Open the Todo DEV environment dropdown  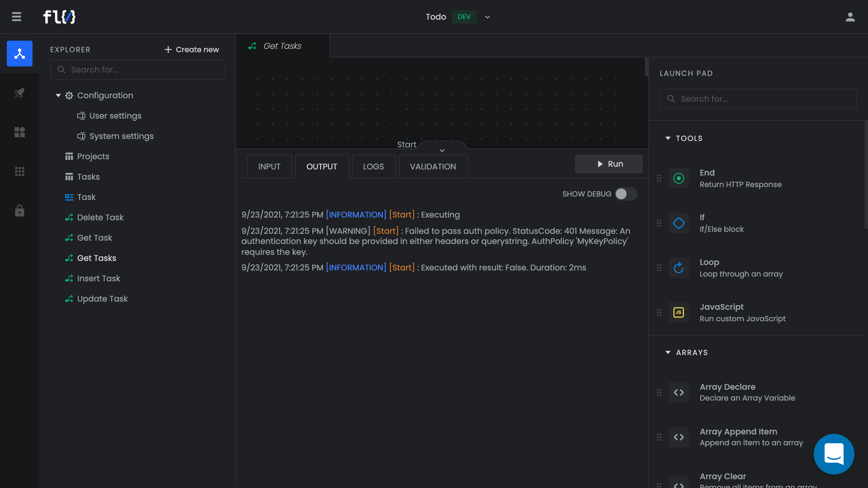pyautogui.click(x=487, y=17)
